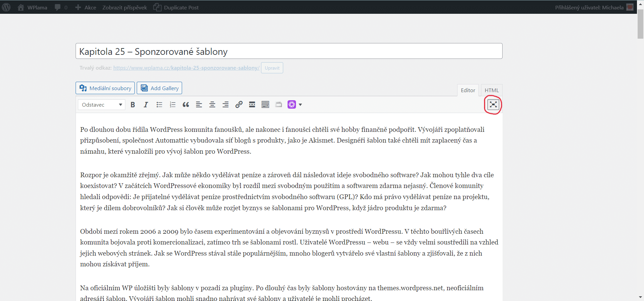Insert a bulleted list
Viewport: 644px width, 301px height.
(159, 105)
